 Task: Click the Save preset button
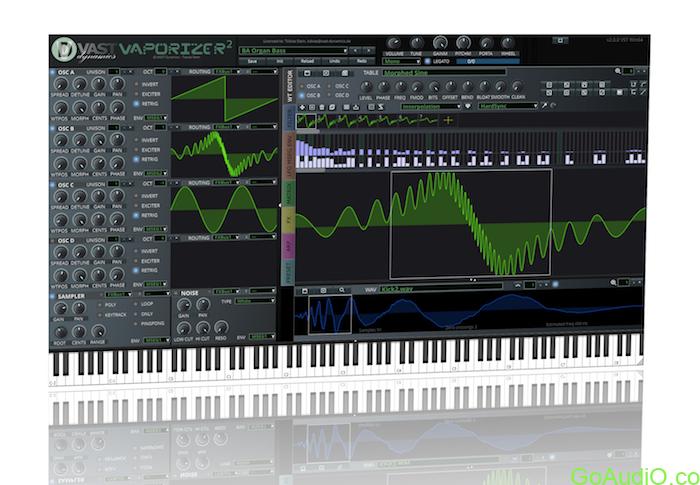252,61
